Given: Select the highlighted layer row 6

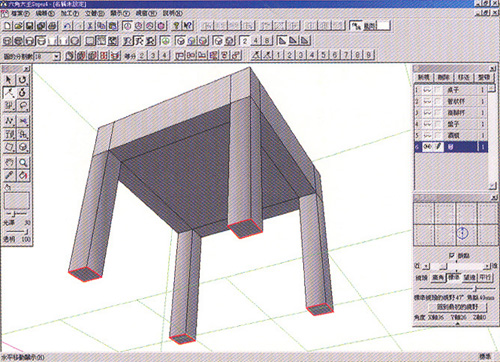Looking at the screenshot, I should point(451,147).
